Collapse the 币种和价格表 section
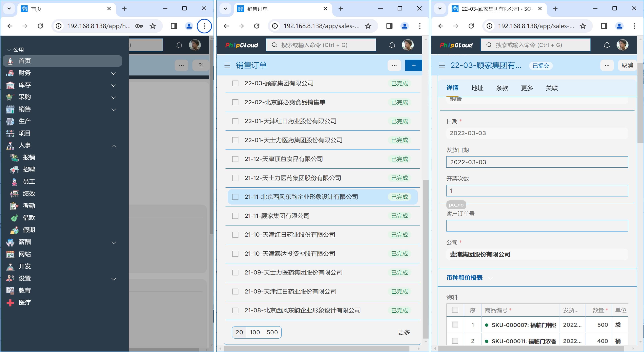The height and width of the screenshot is (352, 644). tap(490, 278)
